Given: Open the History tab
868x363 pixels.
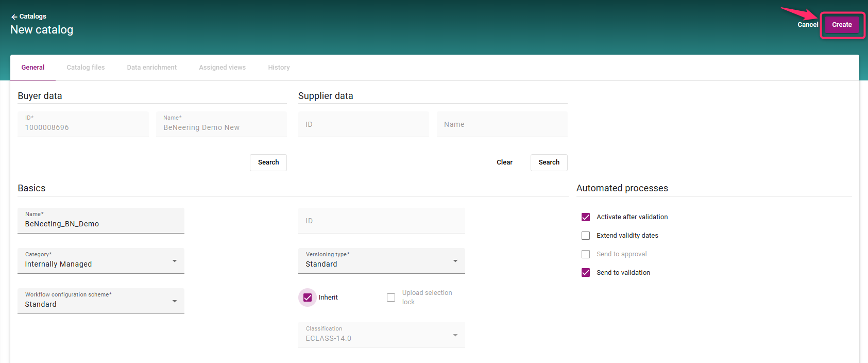Looking at the screenshot, I should coord(279,68).
